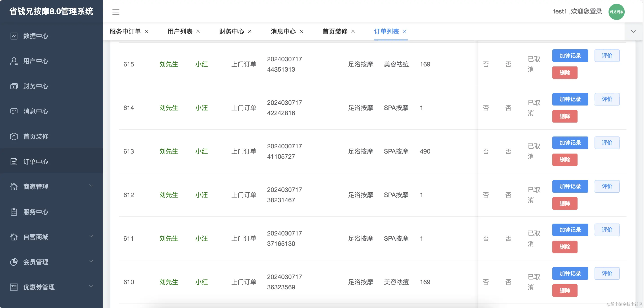Open 财务中心 from the sidebar
644x308 pixels.
(14, 86)
